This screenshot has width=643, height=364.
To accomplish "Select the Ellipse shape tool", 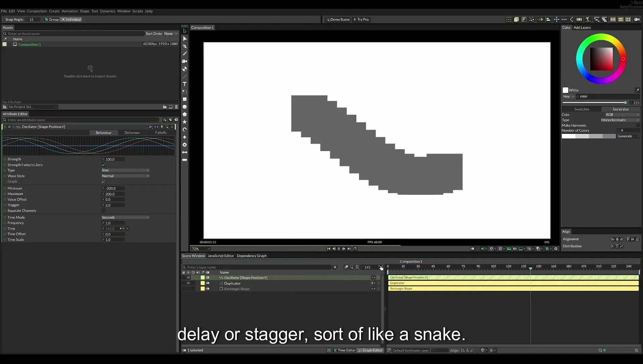I will 185,107.
